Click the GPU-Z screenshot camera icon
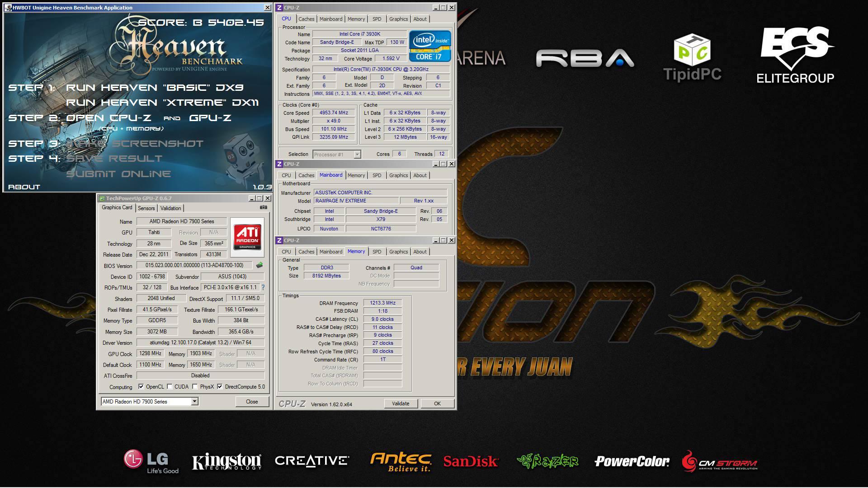868x488 pixels. tap(263, 207)
